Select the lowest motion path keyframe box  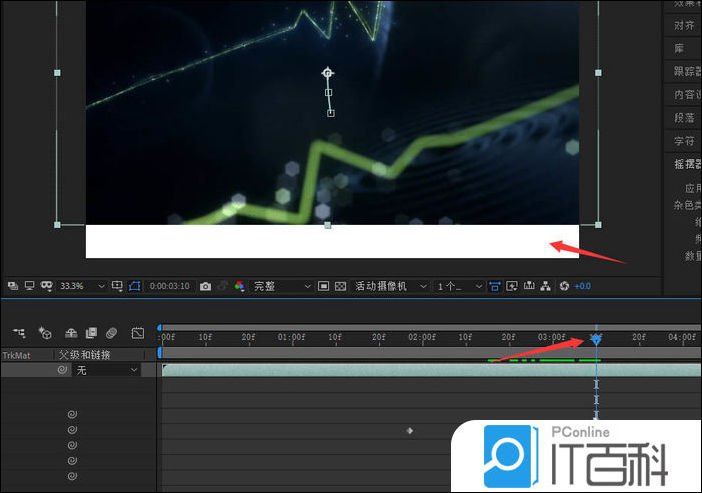[330, 113]
